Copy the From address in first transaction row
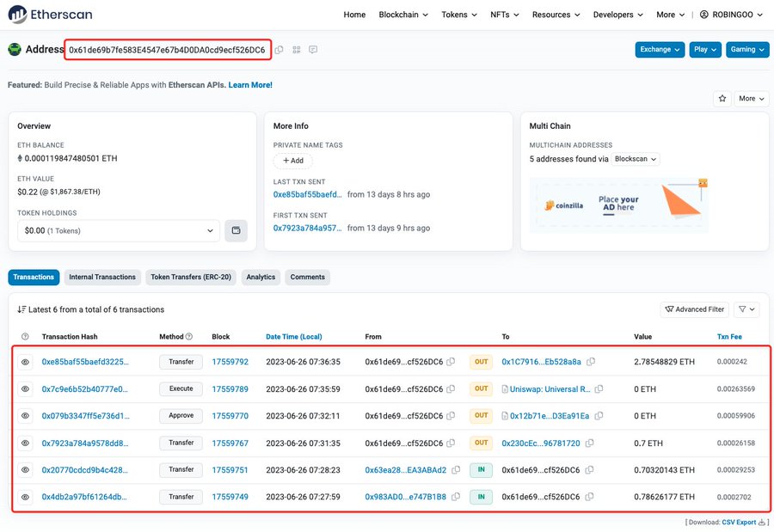Viewport: 774px width, 532px height. [x=451, y=362]
